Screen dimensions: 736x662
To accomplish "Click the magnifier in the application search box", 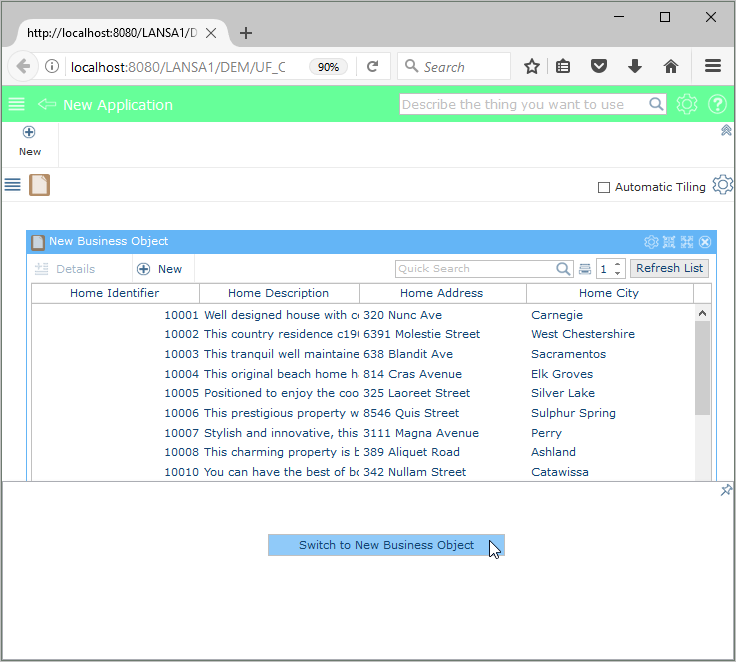I will 656,104.
